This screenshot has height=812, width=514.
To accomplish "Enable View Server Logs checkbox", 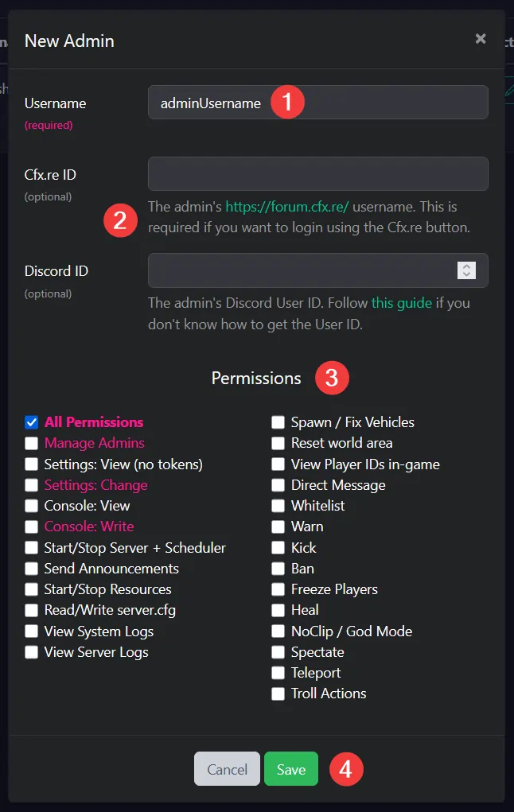I will pos(32,652).
